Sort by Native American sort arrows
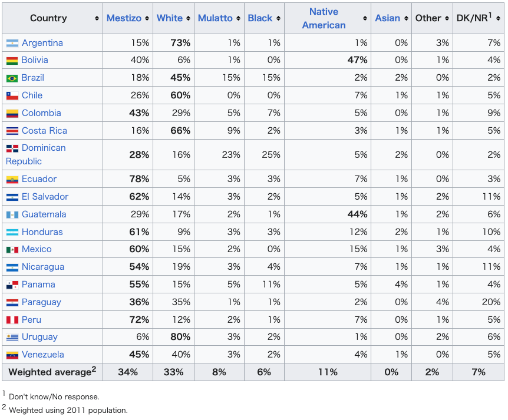The height and width of the screenshot is (420, 508). coord(365,18)
